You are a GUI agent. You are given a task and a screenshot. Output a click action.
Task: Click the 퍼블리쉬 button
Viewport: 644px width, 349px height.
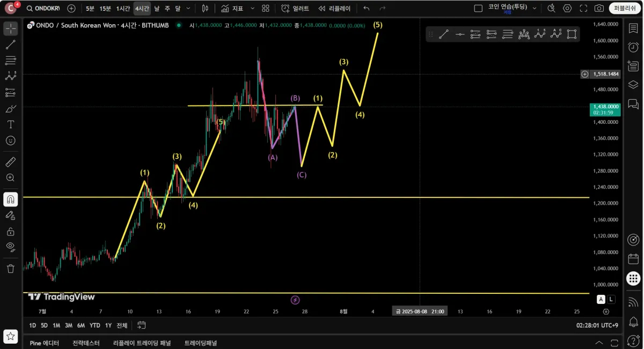[623, 9]
